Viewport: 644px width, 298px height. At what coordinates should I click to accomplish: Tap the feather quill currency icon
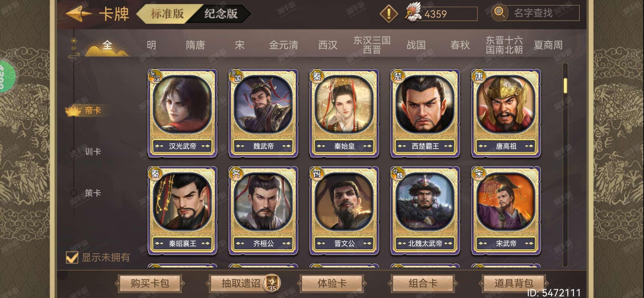click(x=413, y=13)
